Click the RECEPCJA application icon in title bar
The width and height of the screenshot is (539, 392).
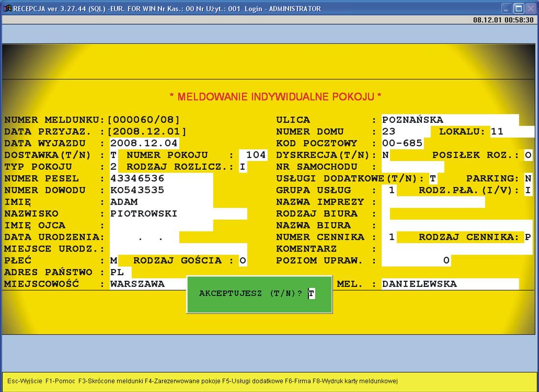tap(7, 9)
